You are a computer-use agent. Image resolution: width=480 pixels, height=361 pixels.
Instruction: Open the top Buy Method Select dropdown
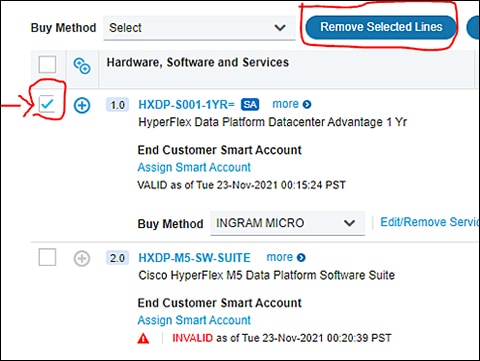[199, 28]
